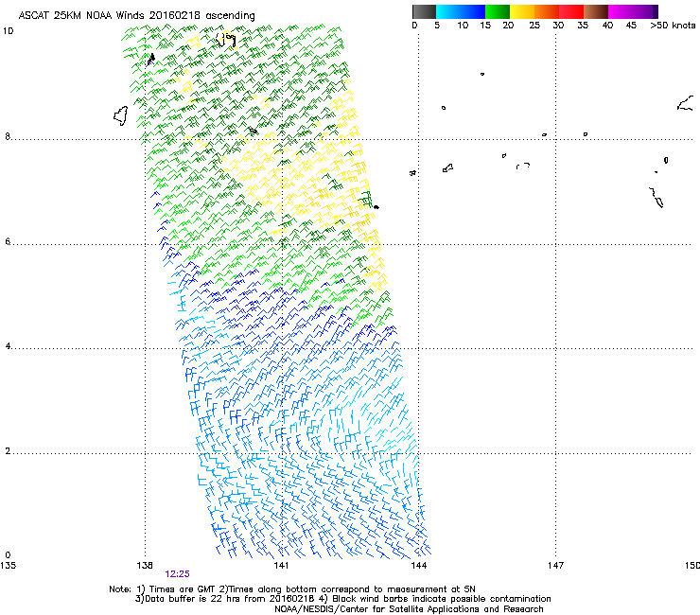Click the yellow 20-25 knots color swatch
This screenshot has height=615, width=700.
coord(522,11)
